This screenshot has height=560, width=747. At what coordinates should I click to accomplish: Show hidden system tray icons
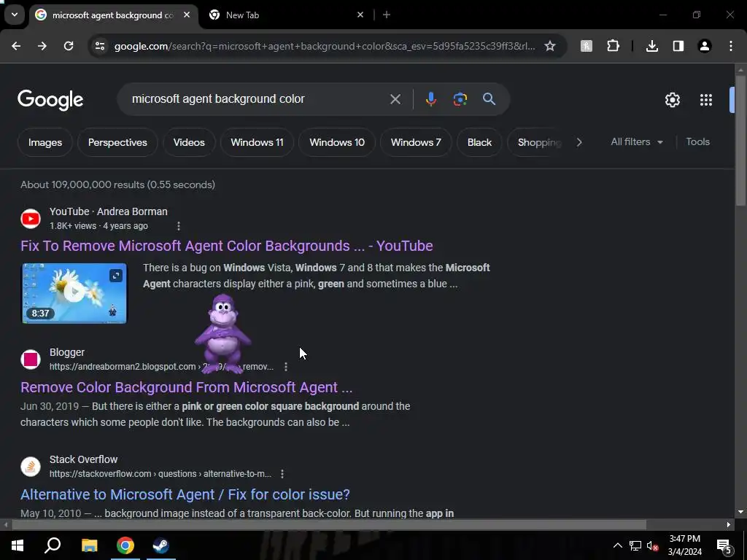(x=617, y=545)
